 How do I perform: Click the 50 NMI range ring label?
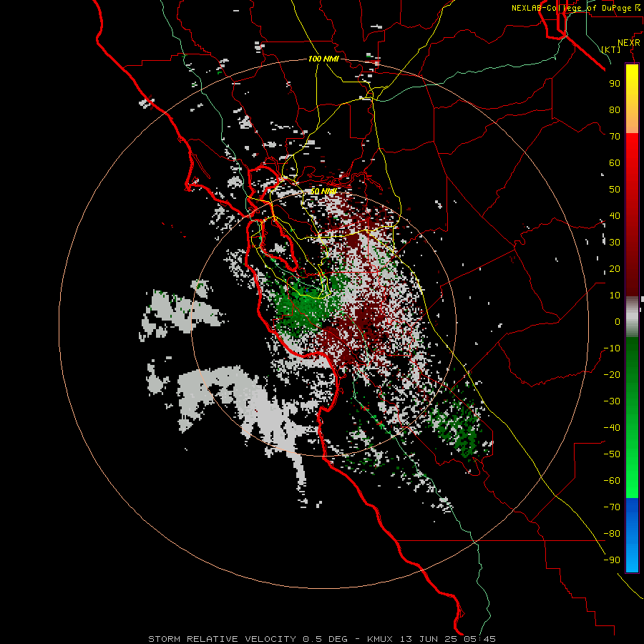[323, 191]
